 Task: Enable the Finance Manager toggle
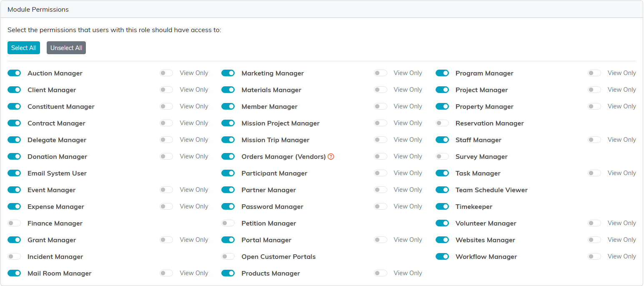[x=14, y=223]
